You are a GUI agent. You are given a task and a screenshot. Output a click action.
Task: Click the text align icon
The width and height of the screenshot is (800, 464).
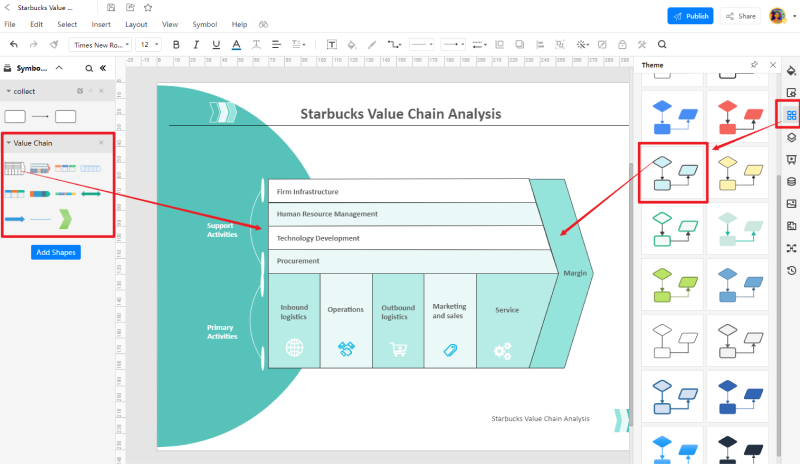pyautogui.click(x=277, y=44)
